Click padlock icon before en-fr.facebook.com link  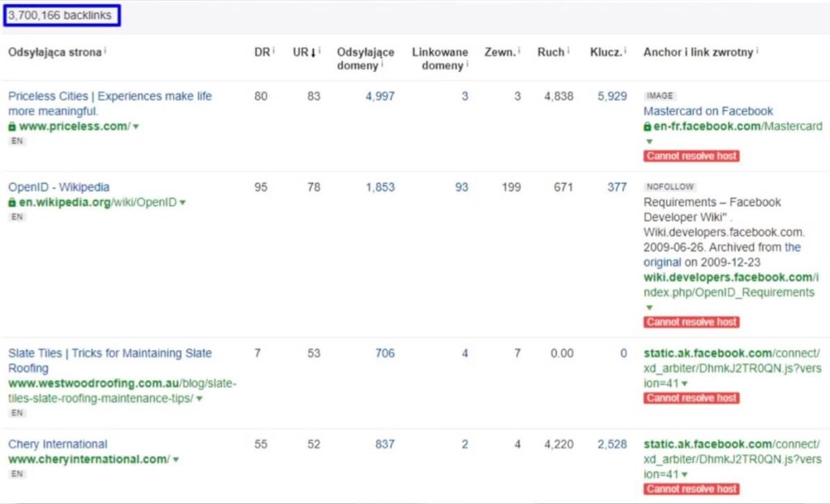(x=648, y=127)
